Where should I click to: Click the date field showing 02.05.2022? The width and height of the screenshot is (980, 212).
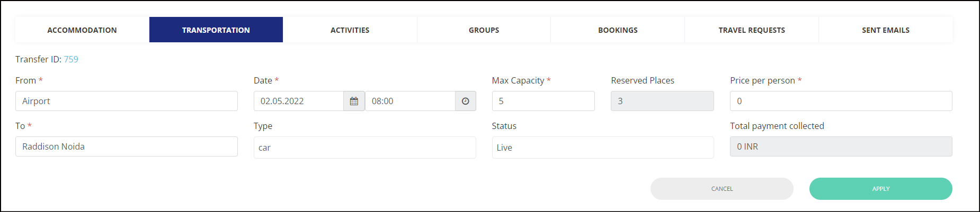(x=299, y=101)
